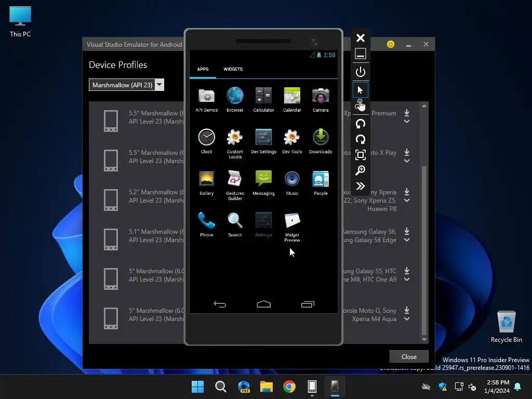Open the People app
Screen dimensions: 532x399
pos(321,183)
